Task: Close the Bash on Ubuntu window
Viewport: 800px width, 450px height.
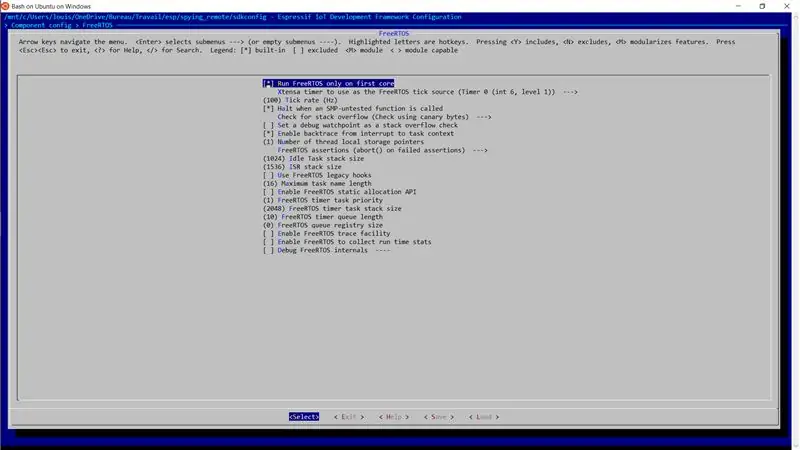Action: pyautogui.click(x=786, y=6)
